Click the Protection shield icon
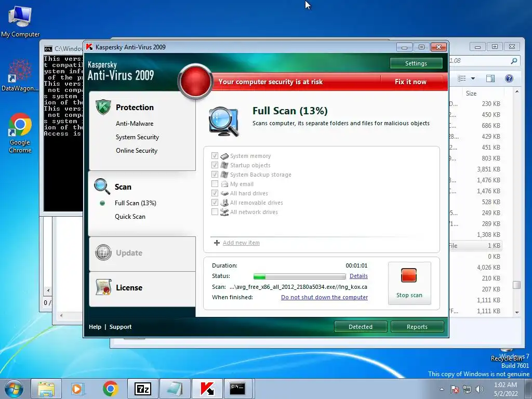532x399 pixels. click(103, 107)
